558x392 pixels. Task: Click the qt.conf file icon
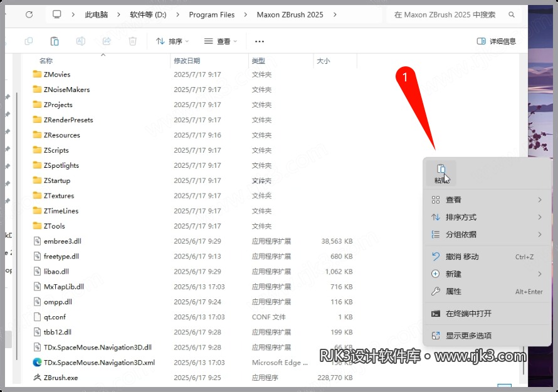tap(37, 317)
